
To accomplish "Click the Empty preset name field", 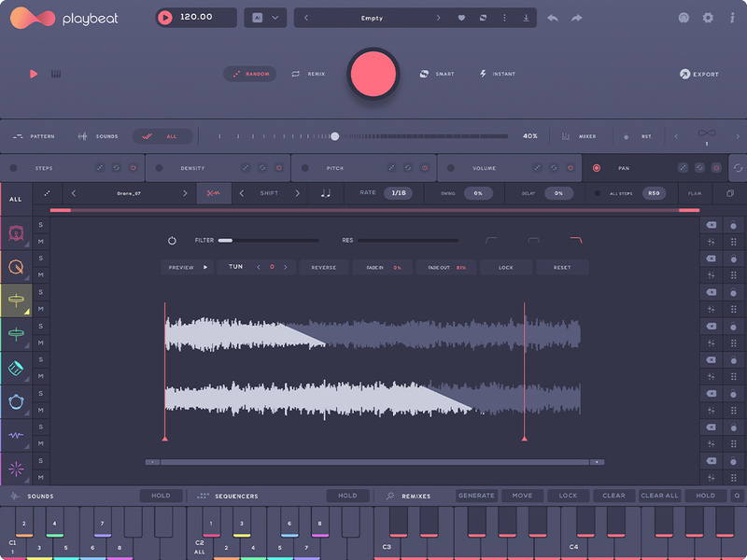I will [x=372, y=18].
